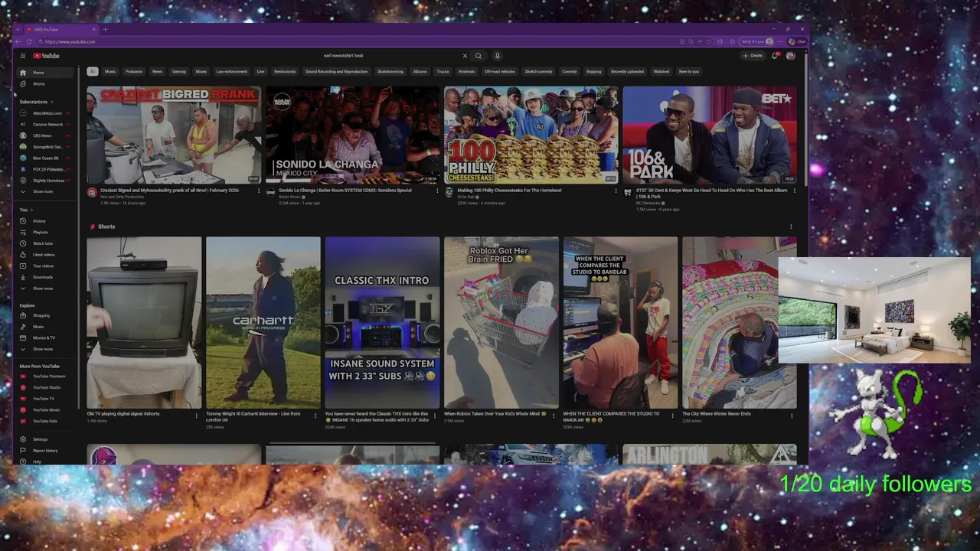
Task: Expand Show more under Subscriptions
Action: click(46, 191)
